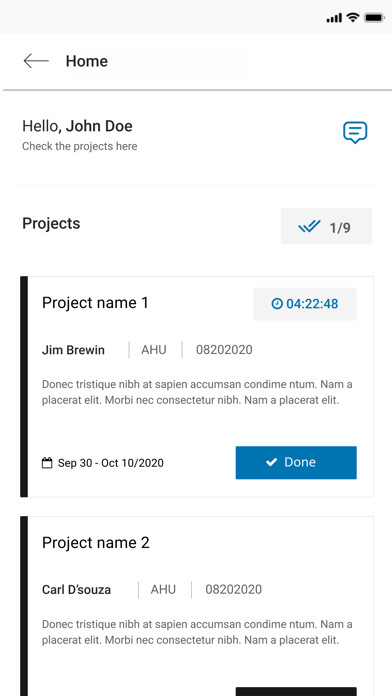This screenshot has height=696, width=392.
Task: Open Project name 2 title
Action: coord(96,542)
